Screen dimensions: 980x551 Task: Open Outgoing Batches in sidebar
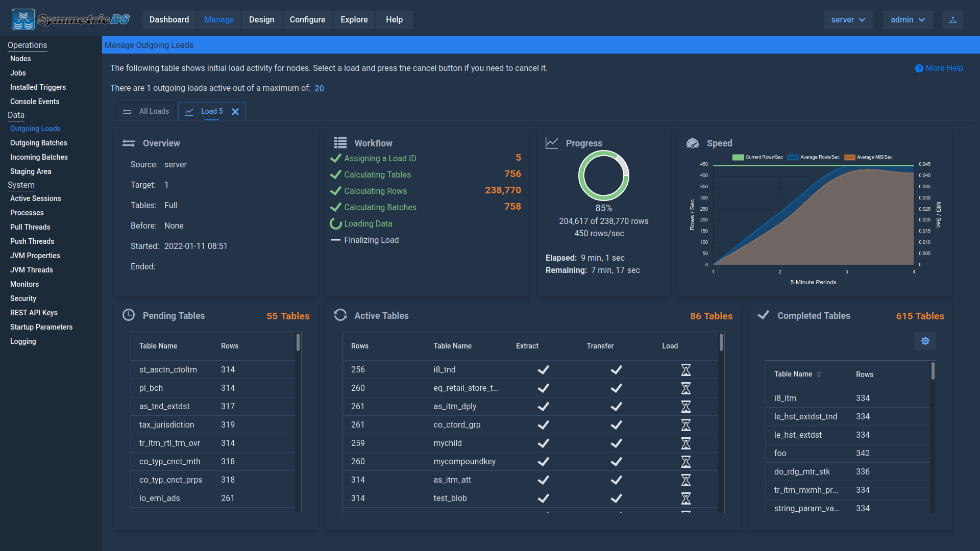pos(39,143)
